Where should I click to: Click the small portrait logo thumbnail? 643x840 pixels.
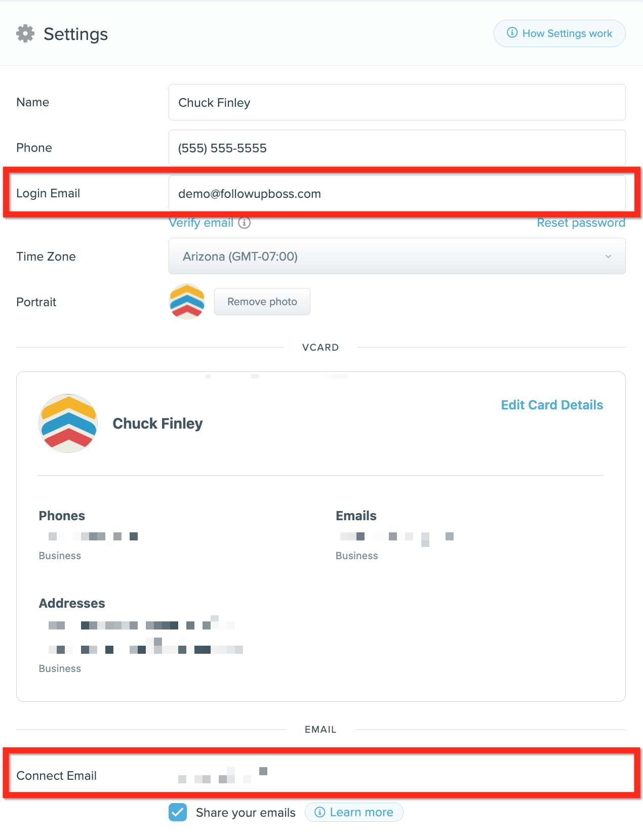[187, 302]
